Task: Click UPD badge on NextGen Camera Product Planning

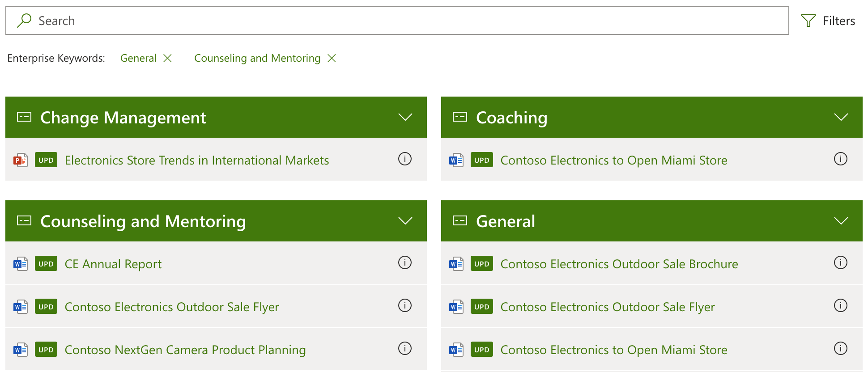Action: tap(46, 350)
